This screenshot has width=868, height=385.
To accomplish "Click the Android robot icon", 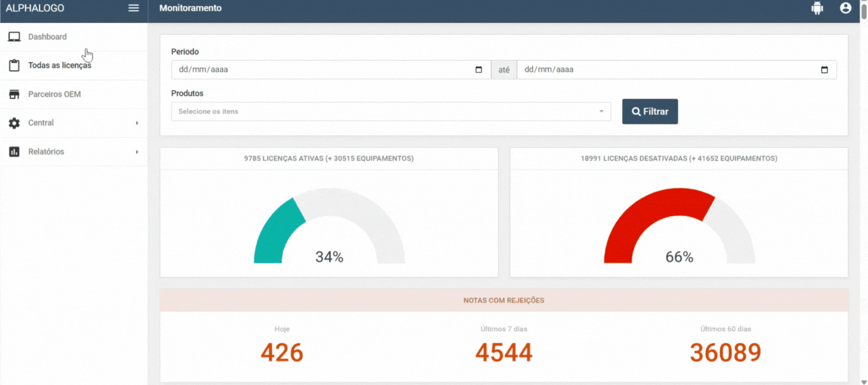I will click(817, 8).
